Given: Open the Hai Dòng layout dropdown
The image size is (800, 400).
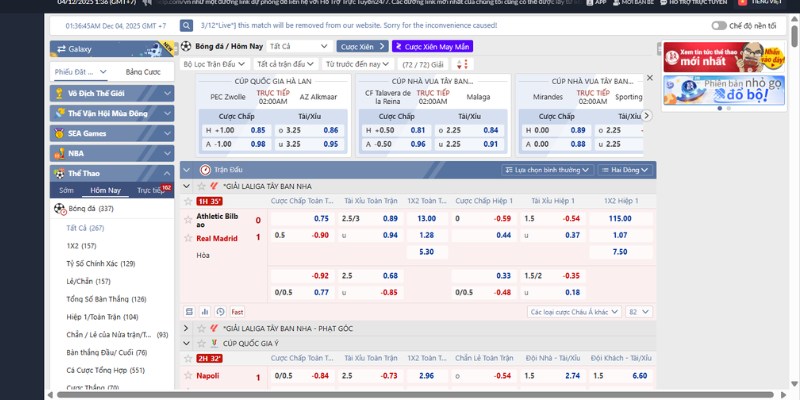Looking at the screenshot, I should (x=626, y=169).
